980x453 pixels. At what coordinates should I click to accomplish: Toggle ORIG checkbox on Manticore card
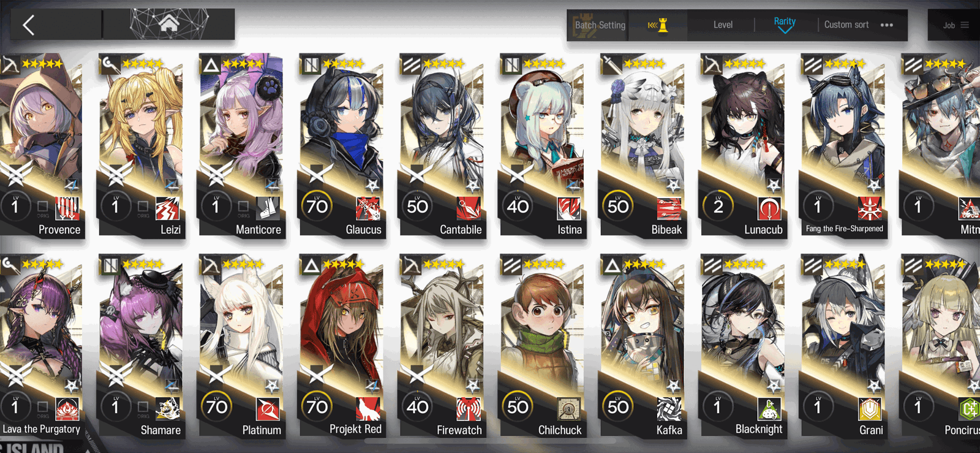(x=243, y=207)
